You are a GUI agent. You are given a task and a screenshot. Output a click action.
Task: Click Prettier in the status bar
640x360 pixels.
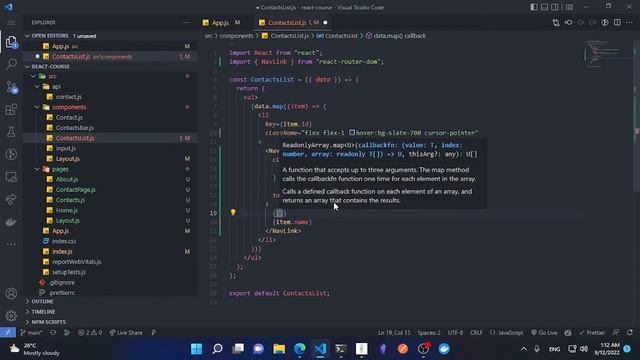coord(591,333)
